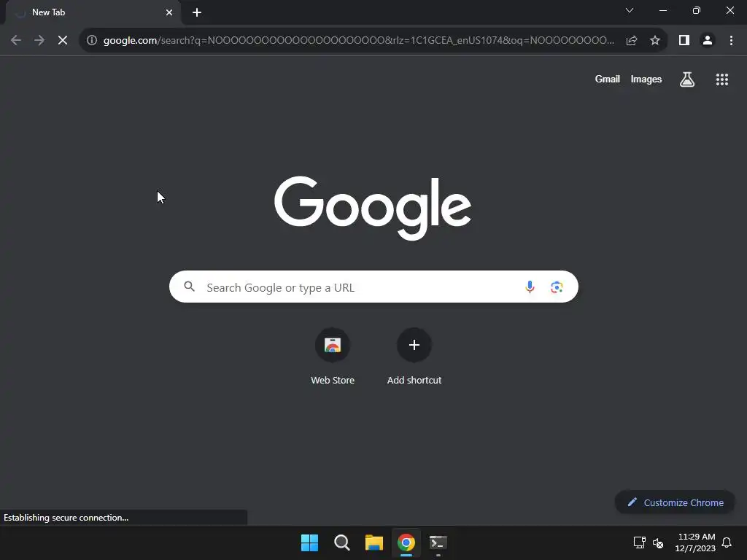Open a new tab with plus button
The width and height of the screenshot is (747, 560).
coord(197,12)
